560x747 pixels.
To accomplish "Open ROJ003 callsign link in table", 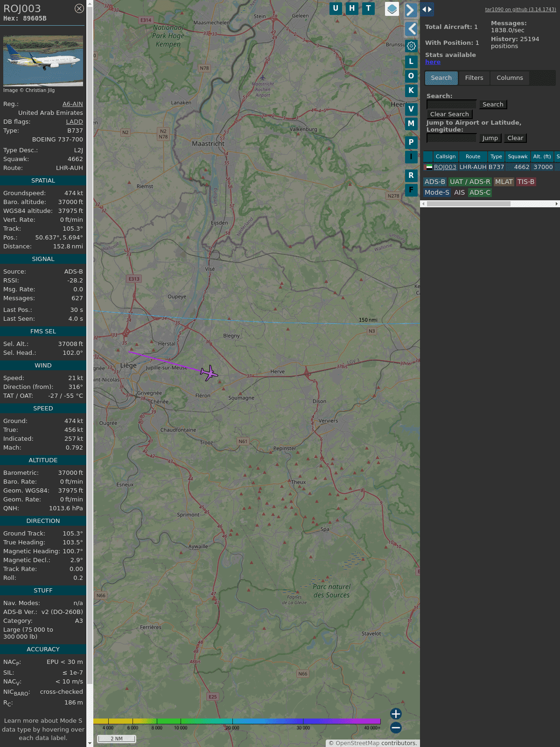I will click(x=445, y=167).
